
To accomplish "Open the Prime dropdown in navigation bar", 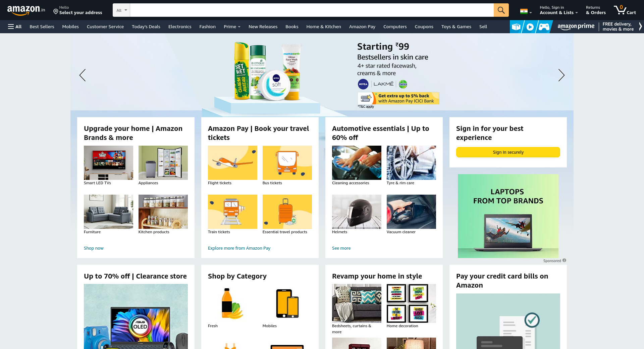I will [x=232, y=27].
